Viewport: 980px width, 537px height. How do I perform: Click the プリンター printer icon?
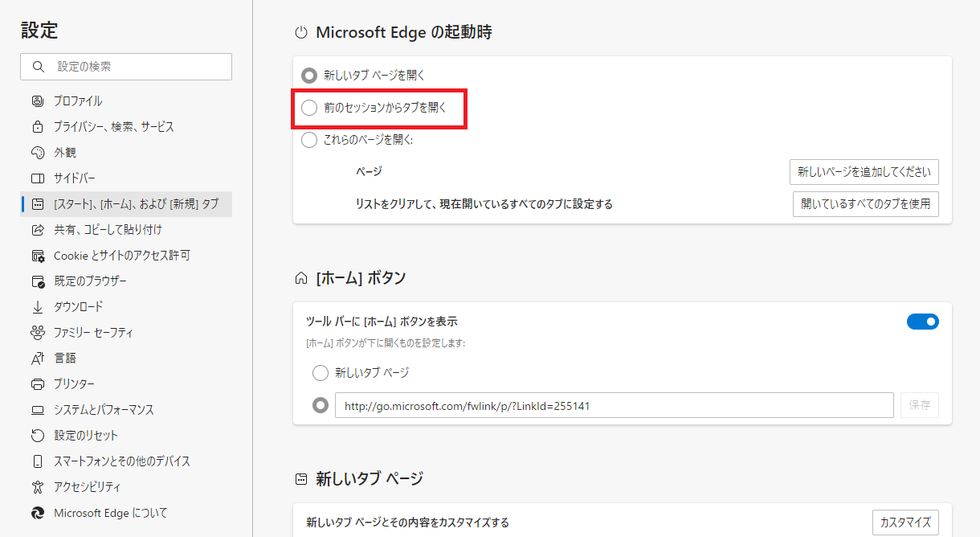tap(37, 384)
